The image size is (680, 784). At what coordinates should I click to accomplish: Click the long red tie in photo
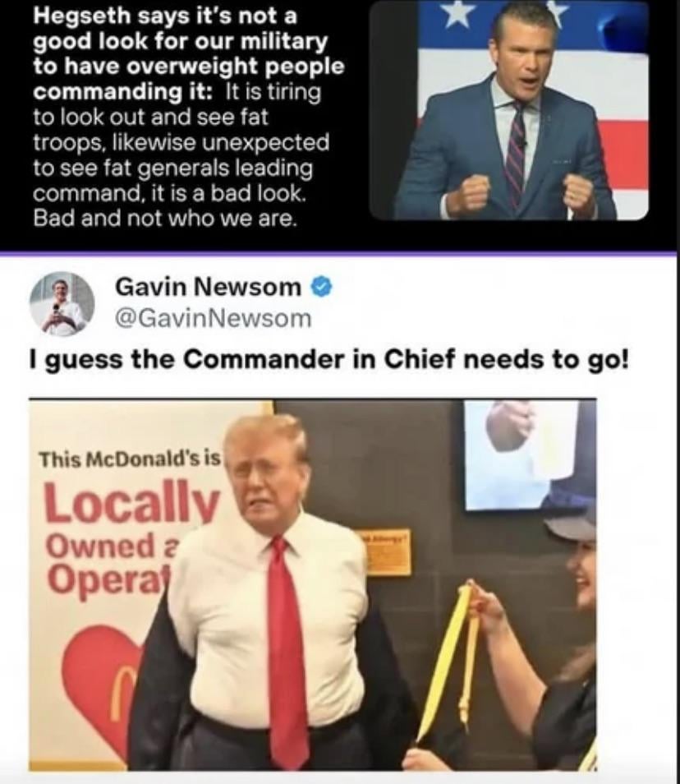coord(287,650)
